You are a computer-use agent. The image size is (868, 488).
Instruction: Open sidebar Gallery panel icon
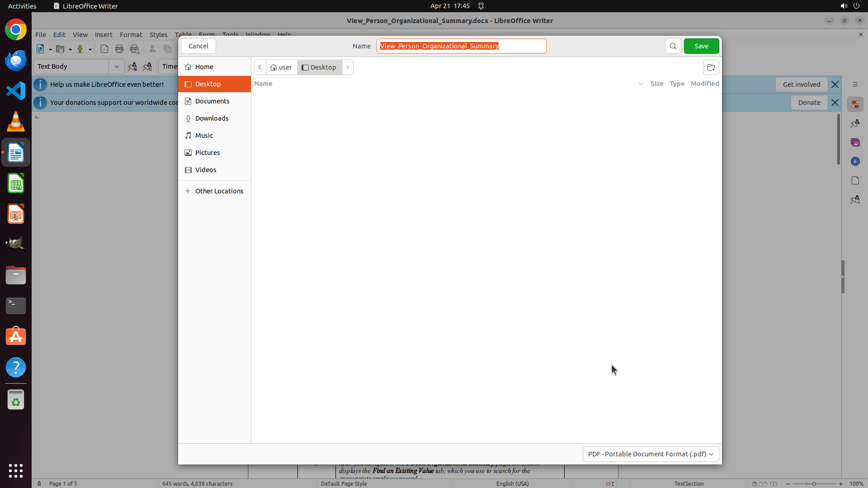(x=855, y=142)
